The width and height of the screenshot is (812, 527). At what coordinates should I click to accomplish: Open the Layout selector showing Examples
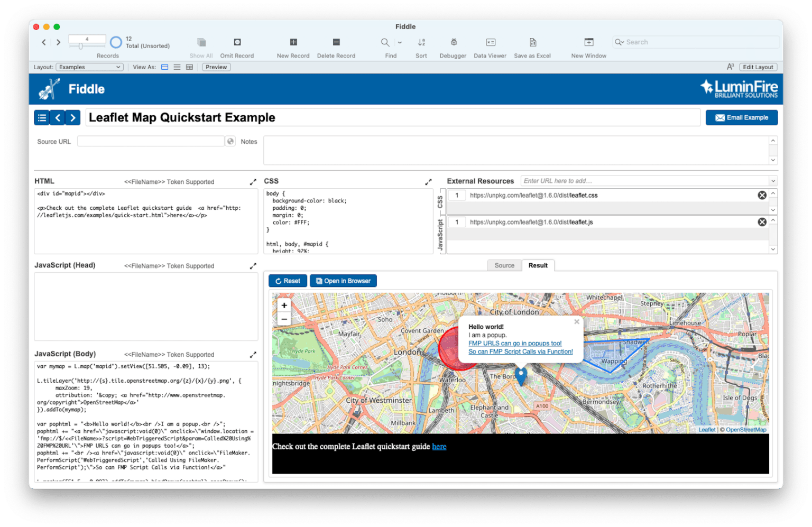tap(89, 67)
